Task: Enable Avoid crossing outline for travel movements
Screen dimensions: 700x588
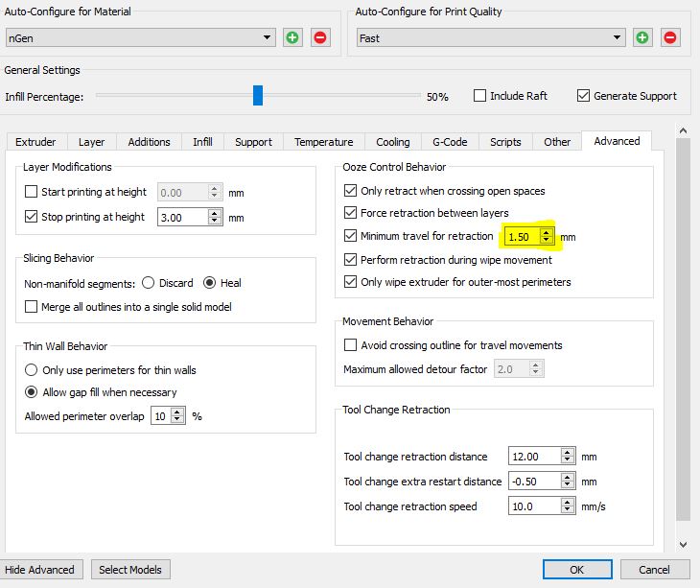Action: 350,345
